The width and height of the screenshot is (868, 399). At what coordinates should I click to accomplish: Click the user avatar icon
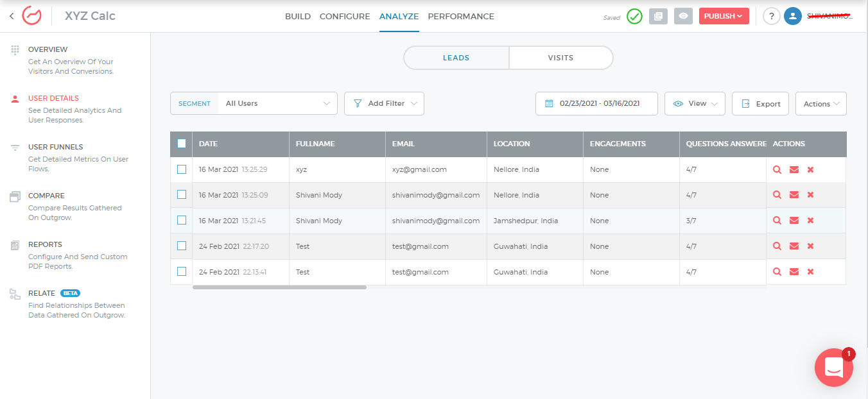click(793, 17)
